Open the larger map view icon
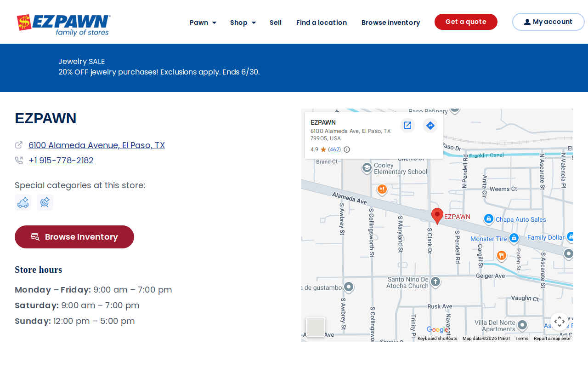The height and width of the screenshot is (368, 588). pos(407,125)
